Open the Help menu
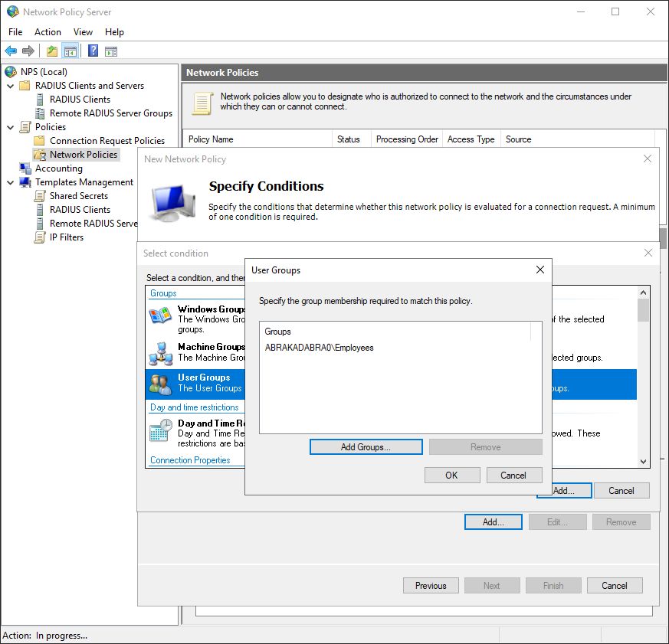Screen dimensions: 669x644 114,32
